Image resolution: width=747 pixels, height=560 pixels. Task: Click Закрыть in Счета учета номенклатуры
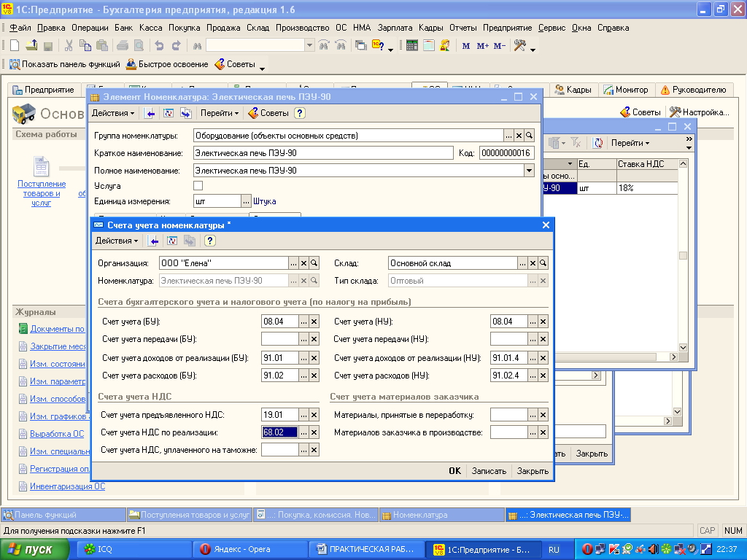click(533, 471)
